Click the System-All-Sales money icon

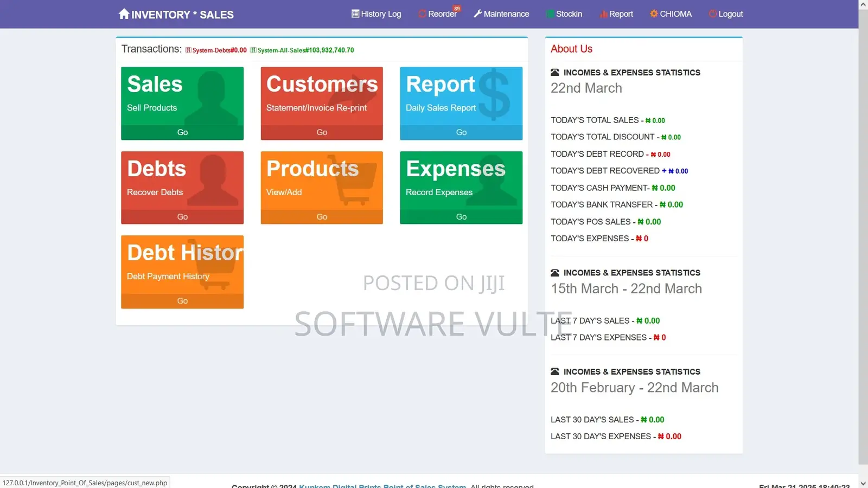pyautogui.click(x=253, y=50)
